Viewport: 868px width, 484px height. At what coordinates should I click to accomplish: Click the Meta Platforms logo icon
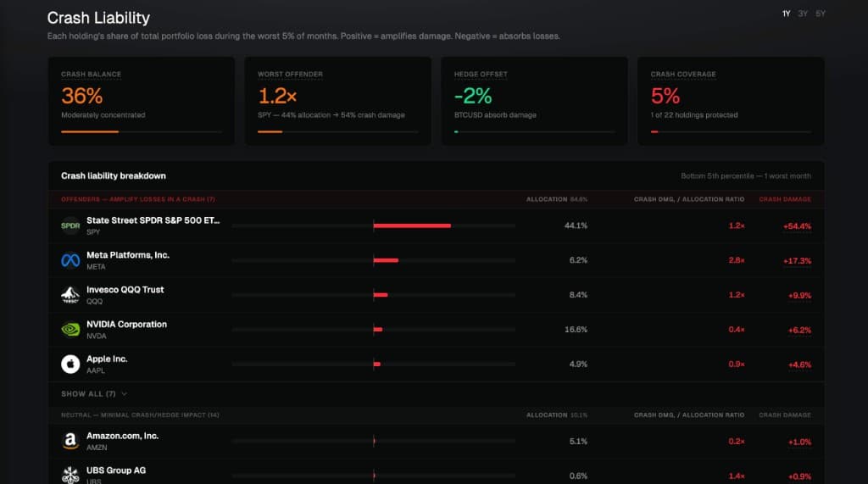point(70,260)
